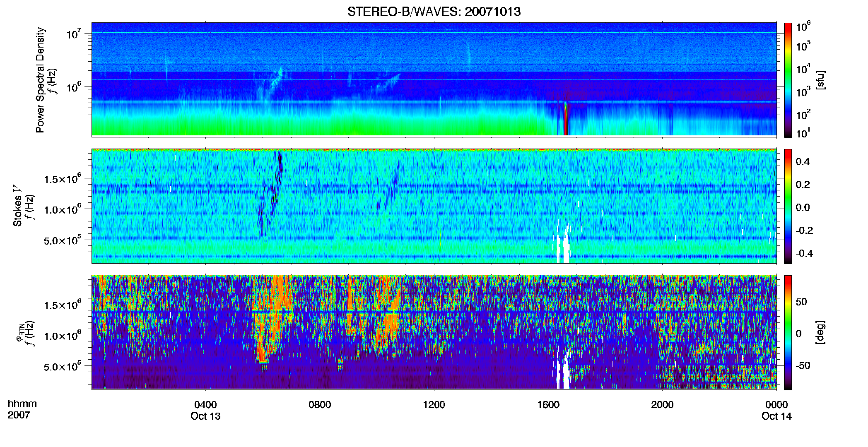Click the Stokes V spectrogram panel

[434, 206]
